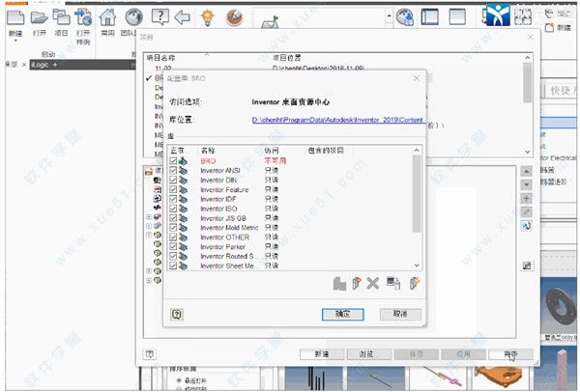Uncheck the BRO library checkbox
The width and height of the screenshot is (580, 392).
tap(173, 160)
